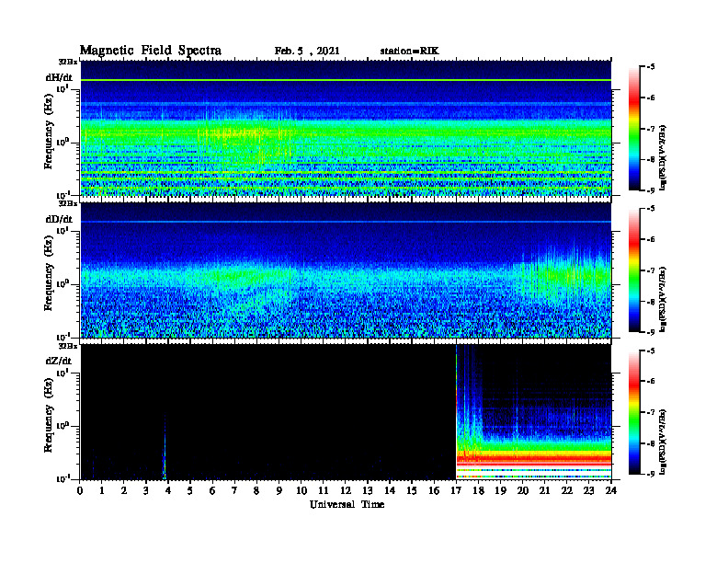Viewport: 728px width, 563px height.
Task: Click hour 12 on the Universal Time axis
Action: pos(346,491)
